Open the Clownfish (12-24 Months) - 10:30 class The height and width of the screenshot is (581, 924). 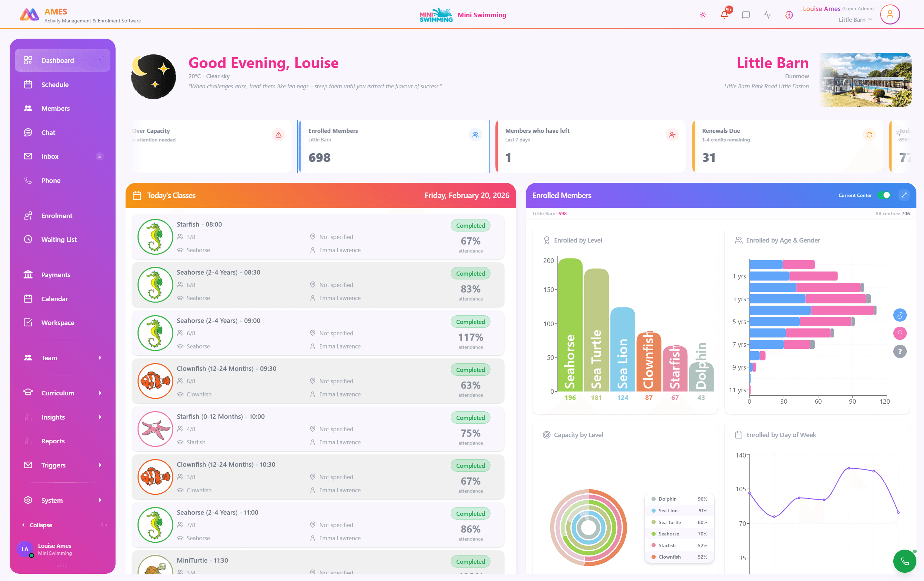pos(318,477)
